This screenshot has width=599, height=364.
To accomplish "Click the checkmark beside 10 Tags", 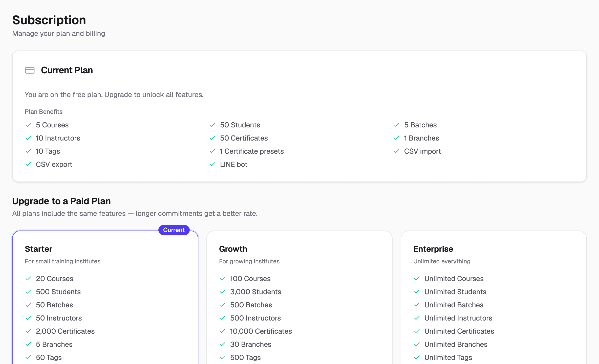I will tap(28, 151).
